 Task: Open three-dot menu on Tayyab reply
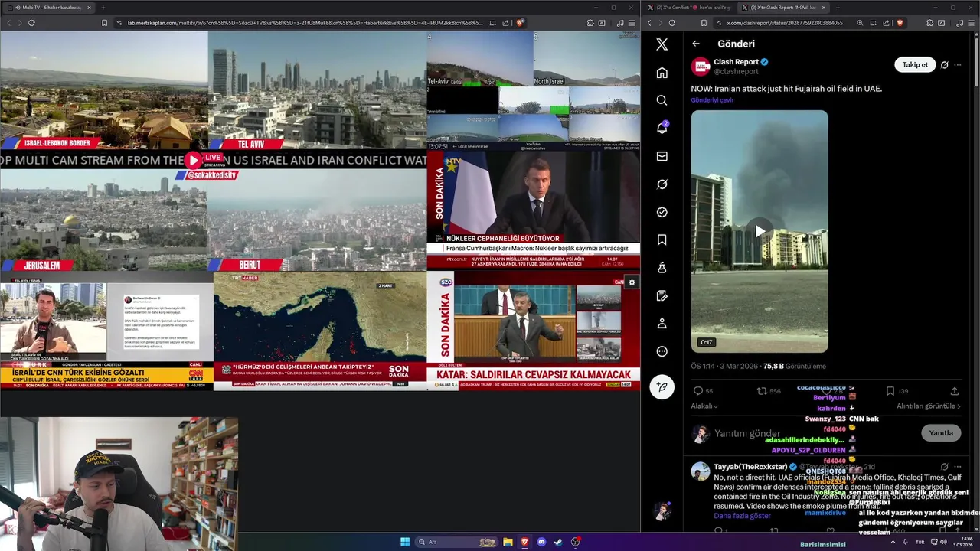coord(957,467)
